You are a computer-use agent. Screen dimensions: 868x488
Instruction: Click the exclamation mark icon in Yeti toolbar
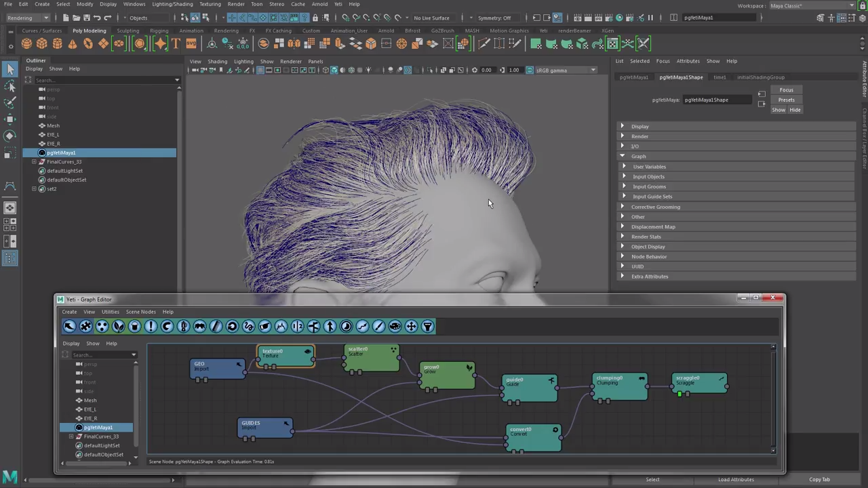151,327
